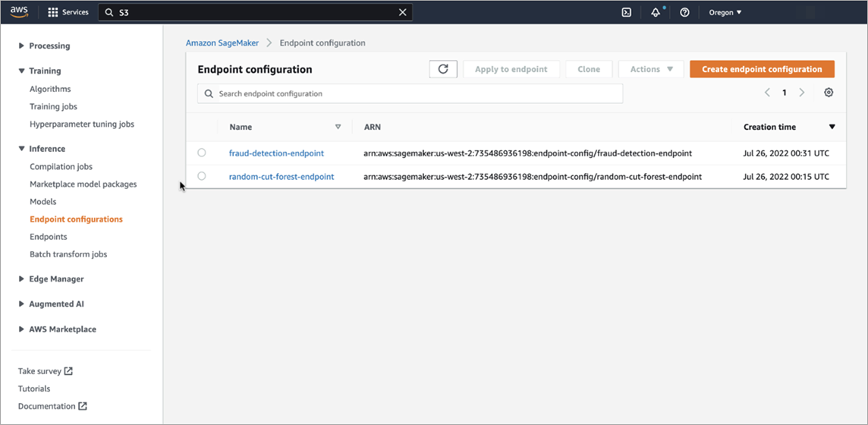Click Endpoint configuration breadcrumb text
This screenshot has width=868, height=425.
[322, 42]
